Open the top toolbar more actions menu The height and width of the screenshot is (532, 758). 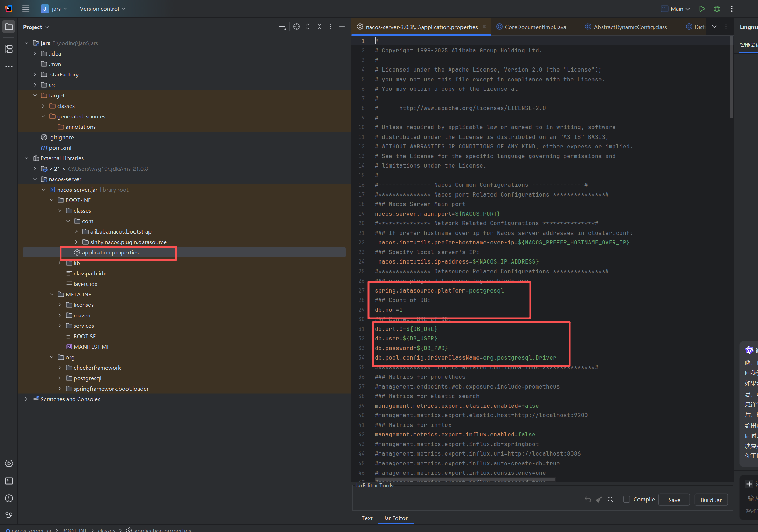tap(732, 9)
